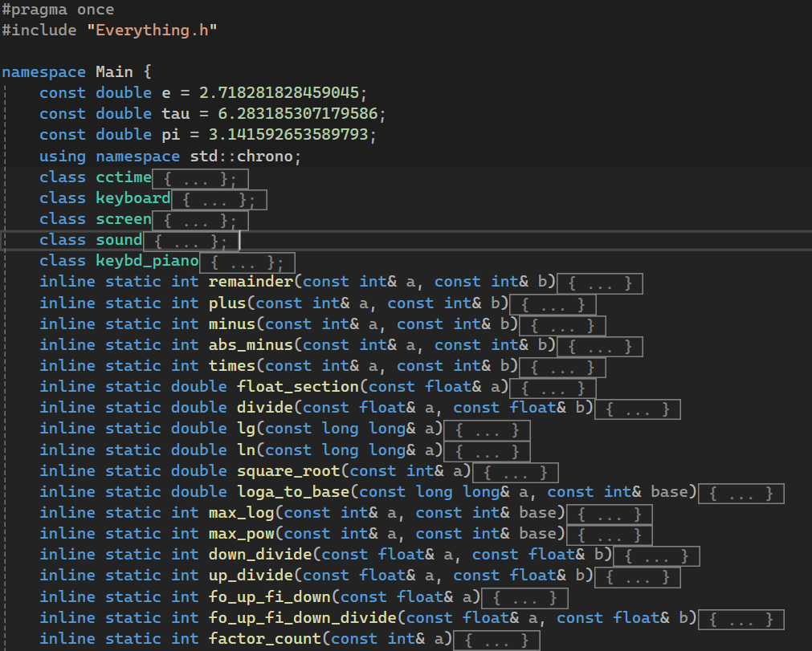Expand the folded keyboard class body
The width and height of the screenshot is (812, 651).
coord(219,197)
